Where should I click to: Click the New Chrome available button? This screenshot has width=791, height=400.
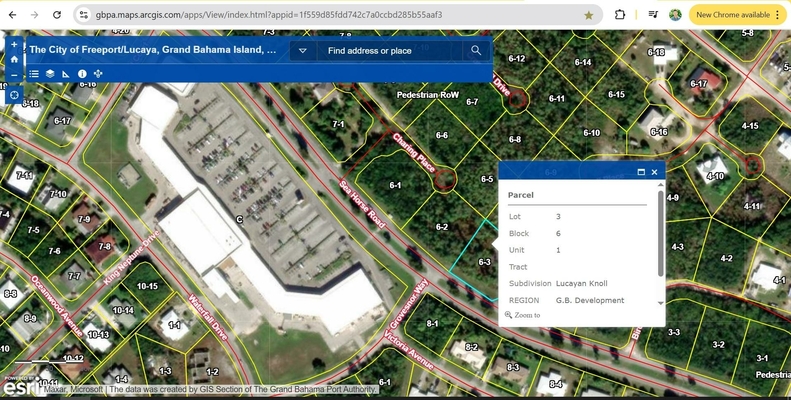coord(738,15)
